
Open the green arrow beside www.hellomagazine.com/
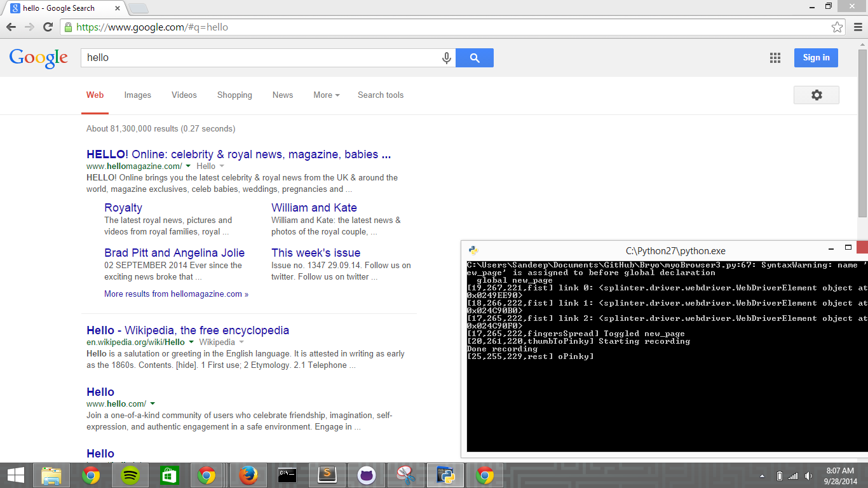pyautogui.click(x=189, y=166)
